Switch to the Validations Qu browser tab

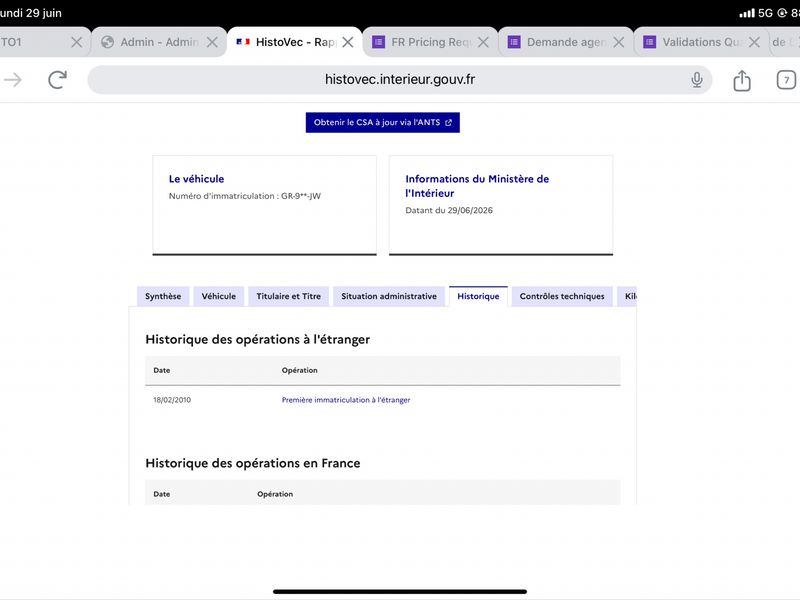701,42
